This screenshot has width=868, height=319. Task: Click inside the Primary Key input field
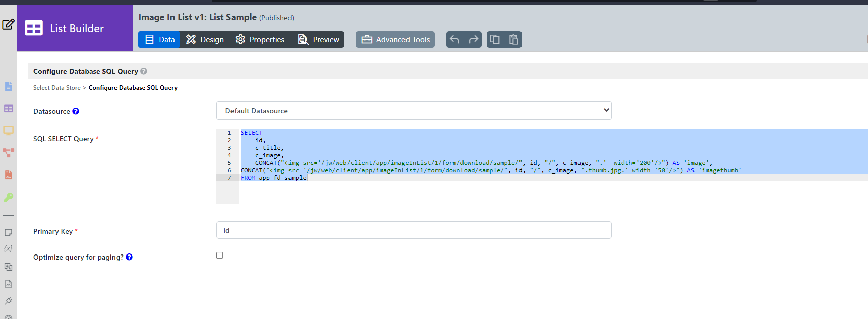pyautogui.click(x=414, y=230)
